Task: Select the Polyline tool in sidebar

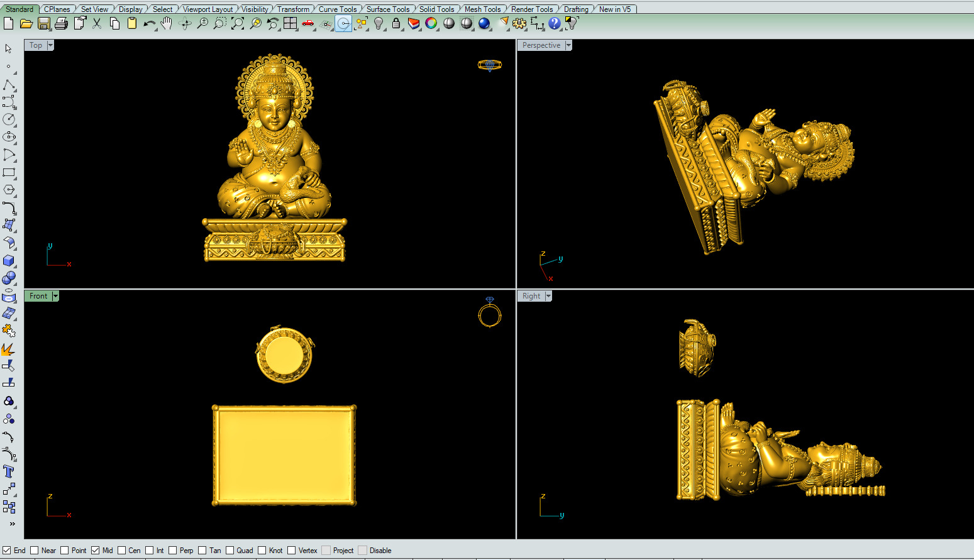Action: pyautogui.click(x=9, y=84)
